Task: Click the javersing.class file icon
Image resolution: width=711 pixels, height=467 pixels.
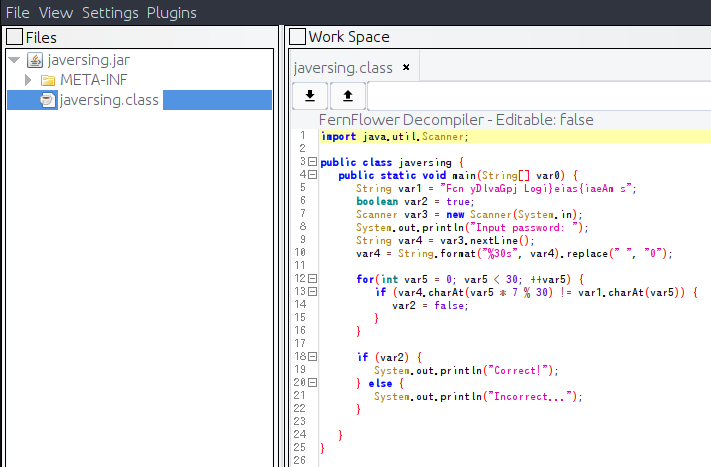Action: [x=47, y=100]
